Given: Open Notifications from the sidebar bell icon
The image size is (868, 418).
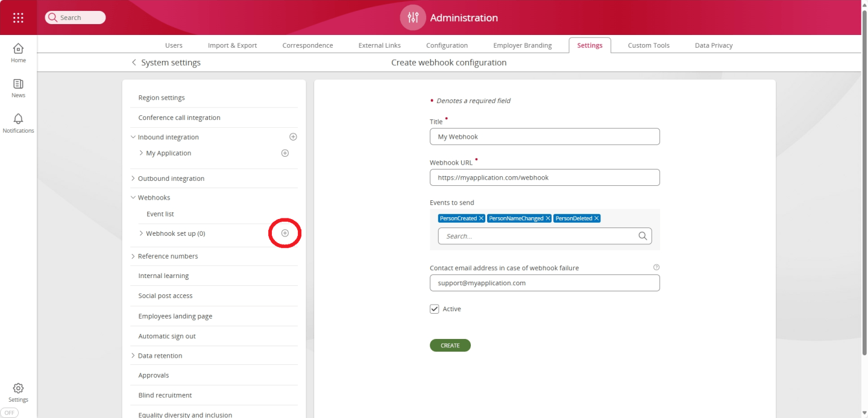Looking at the screenshot, I should coord(17,120).
